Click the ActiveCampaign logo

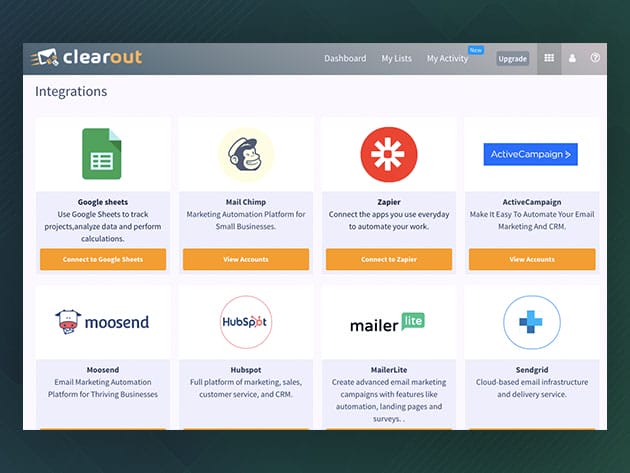(531, 154)
